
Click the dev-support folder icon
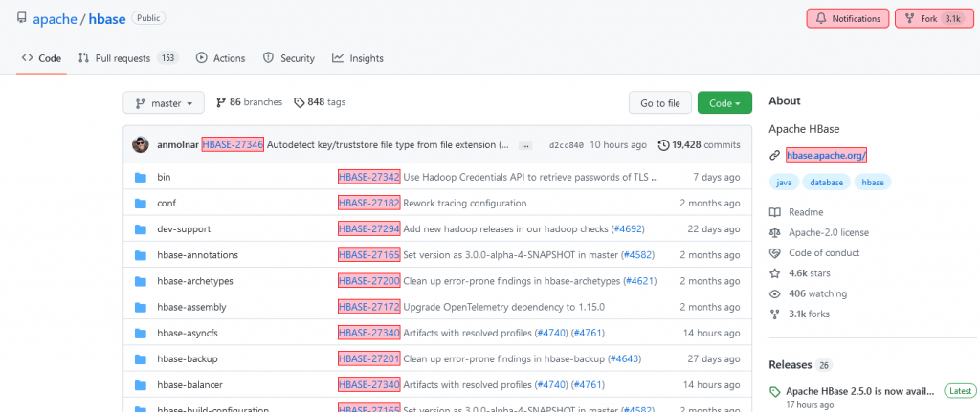pyautogui.click(x=140, y=229)
